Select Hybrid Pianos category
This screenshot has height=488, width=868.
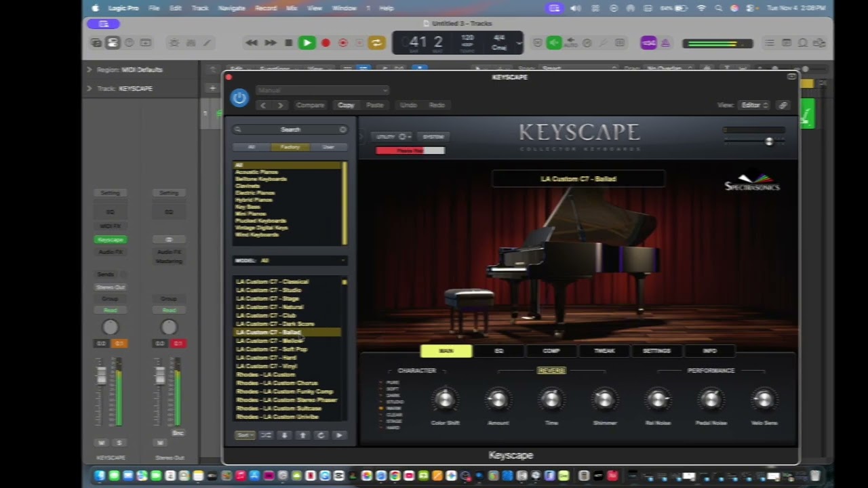[x=254, y=200]
